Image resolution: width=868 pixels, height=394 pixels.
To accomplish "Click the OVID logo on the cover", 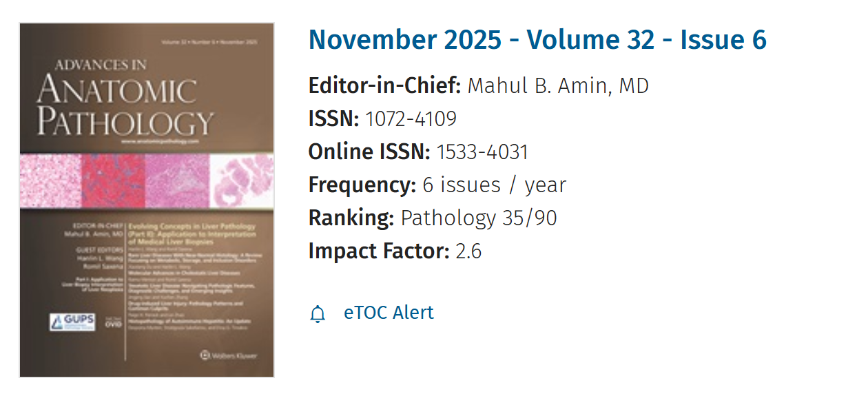I will (114, 326).
